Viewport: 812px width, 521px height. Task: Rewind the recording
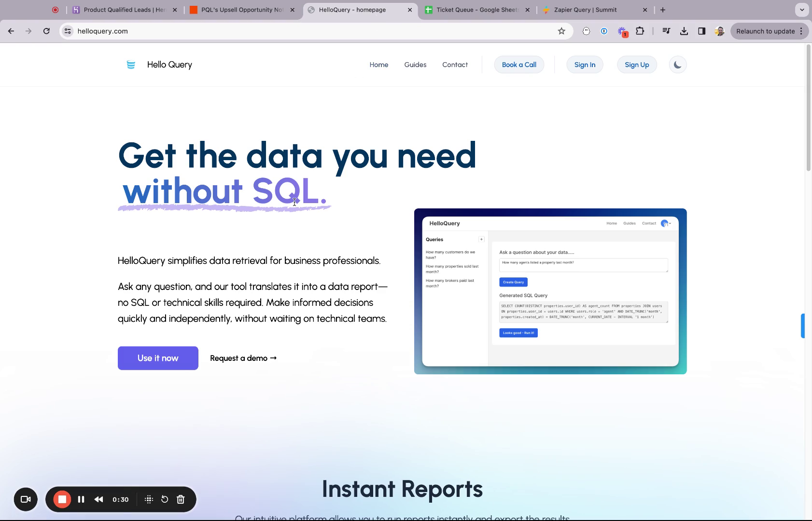pyautogui.click(x=98, y=499)
